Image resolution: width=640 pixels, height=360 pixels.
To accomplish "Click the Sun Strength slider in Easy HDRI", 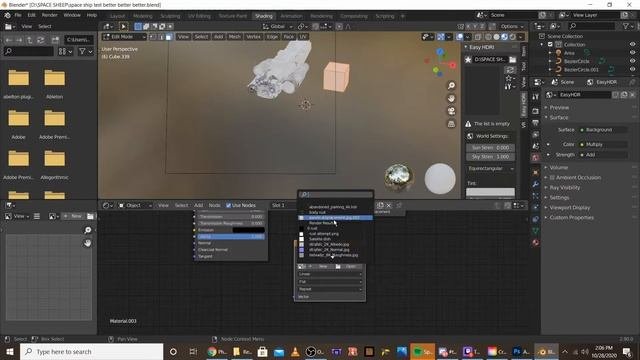I will point(490,148).
